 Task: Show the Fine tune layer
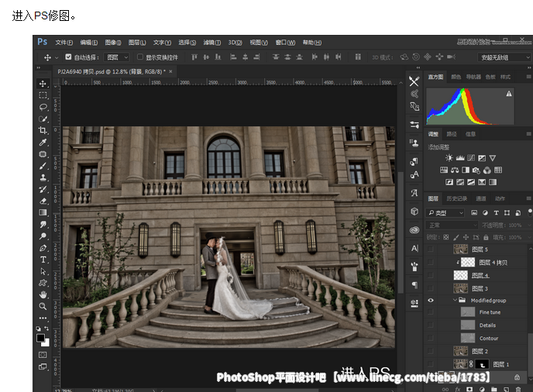point(430,311)
